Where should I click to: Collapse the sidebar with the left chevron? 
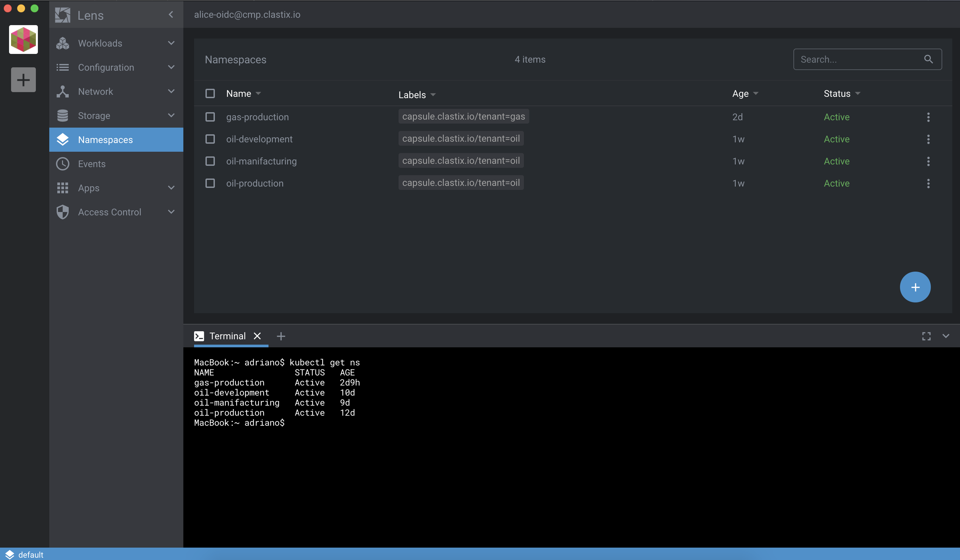[171, 15]
